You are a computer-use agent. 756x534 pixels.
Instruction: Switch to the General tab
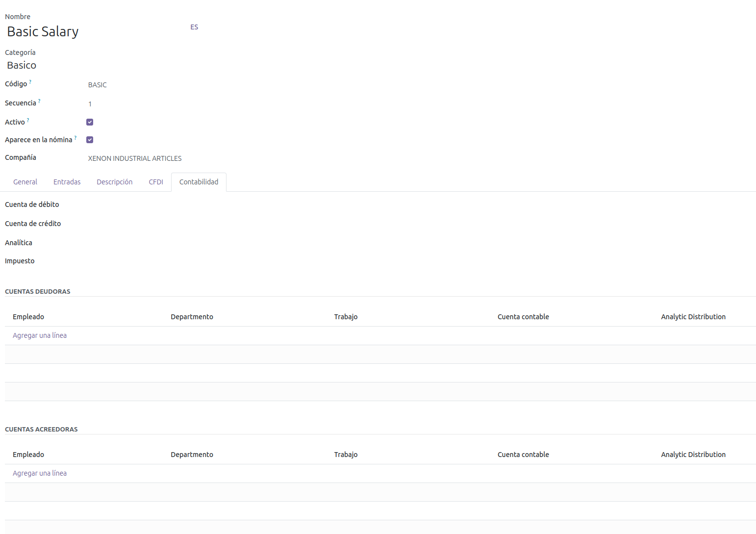(x=25, y=182)
